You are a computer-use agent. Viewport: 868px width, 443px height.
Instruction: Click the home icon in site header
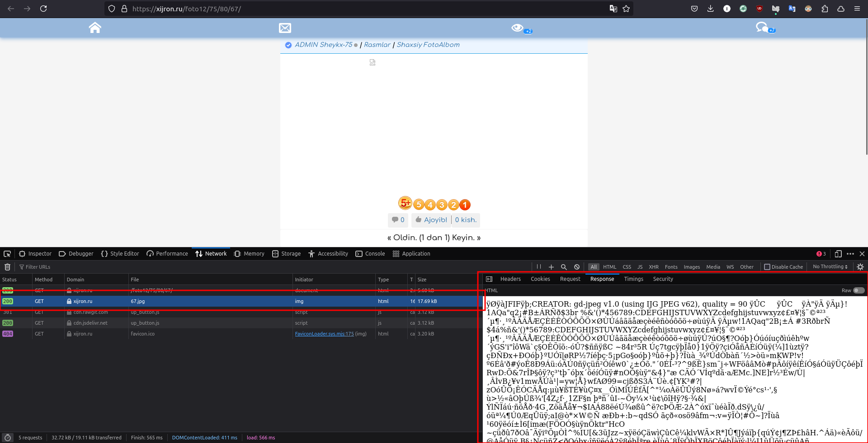tap(95, 28)
